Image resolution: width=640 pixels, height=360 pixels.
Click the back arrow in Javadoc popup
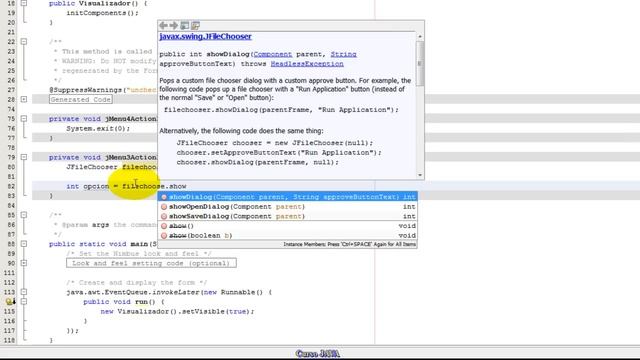pyautogui.click(x=163, y=25)
